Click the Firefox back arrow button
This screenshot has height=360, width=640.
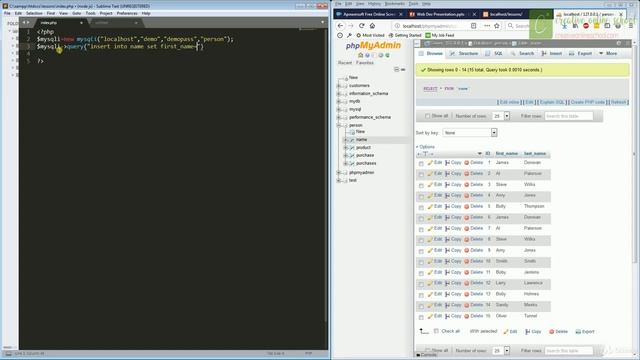click(340, 26)
